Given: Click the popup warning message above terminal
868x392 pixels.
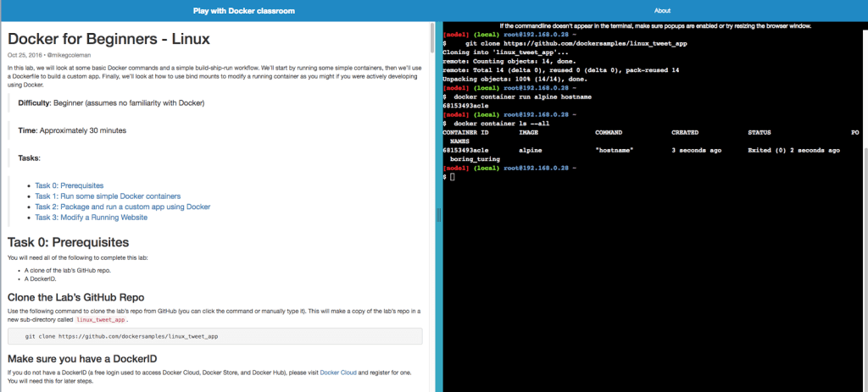Looking at the screenshot, I should (655, 26).
